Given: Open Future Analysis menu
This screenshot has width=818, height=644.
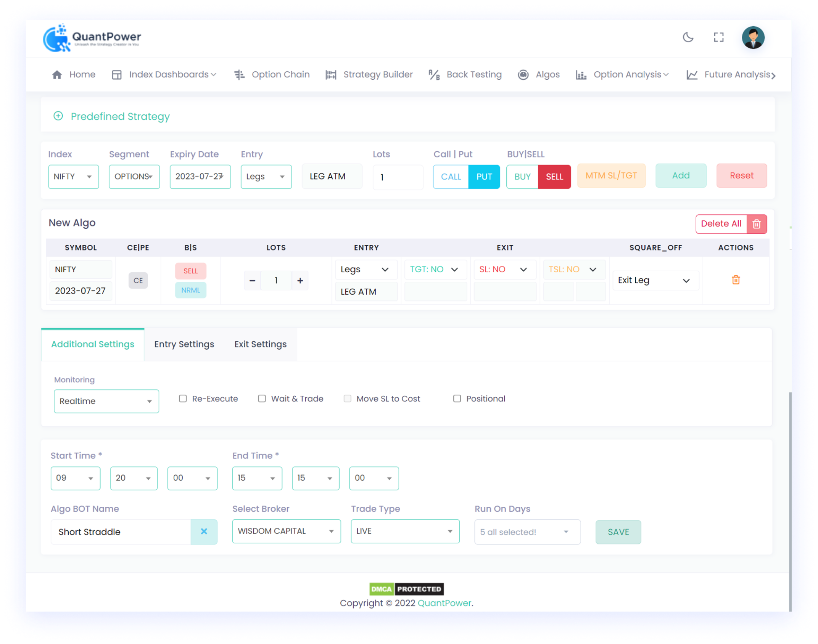Looking at the screenshot, I should coord(728,74).
